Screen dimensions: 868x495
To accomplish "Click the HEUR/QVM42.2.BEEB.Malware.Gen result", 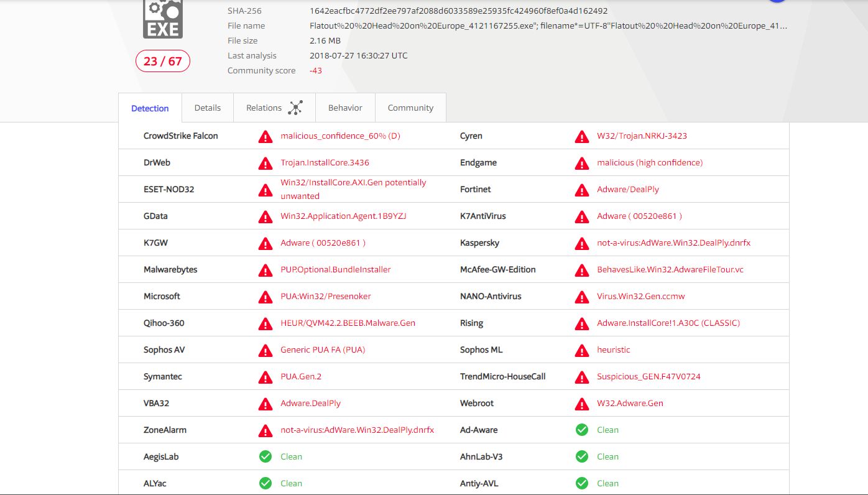I will tap(348, 323).
